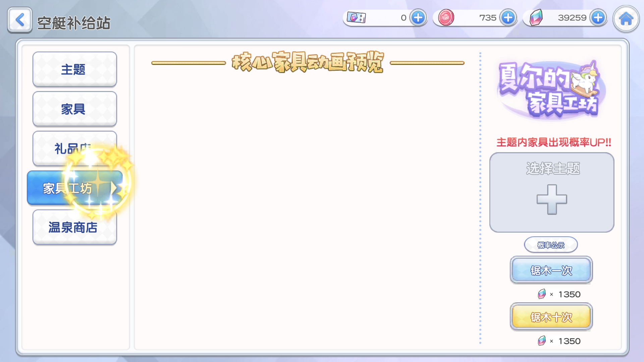Open the 温泉商店 tab
Screen dimensions: 644x362
coord(75,227)
